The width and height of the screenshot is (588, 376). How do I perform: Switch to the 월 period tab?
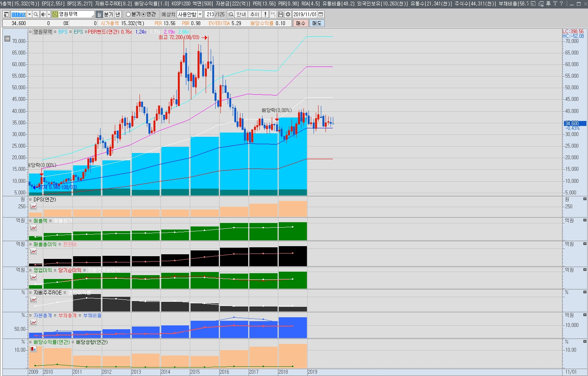tap(99, 14)
